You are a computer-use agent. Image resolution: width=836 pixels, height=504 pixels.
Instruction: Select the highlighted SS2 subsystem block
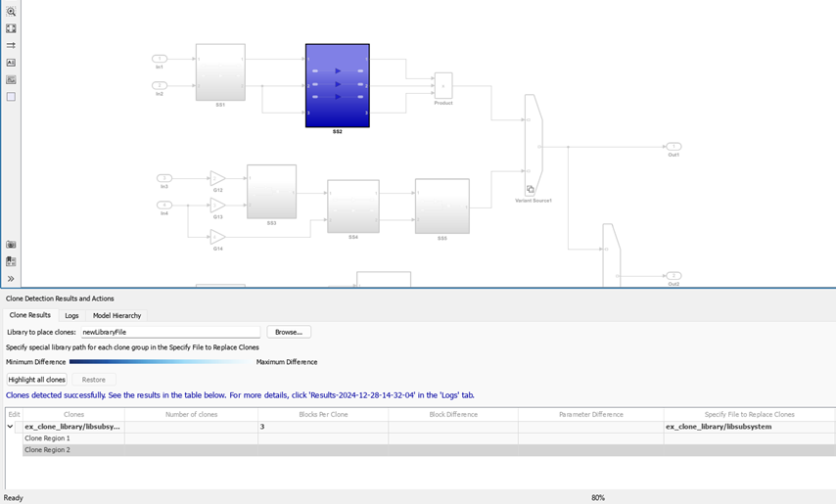[x=337, y=85]
